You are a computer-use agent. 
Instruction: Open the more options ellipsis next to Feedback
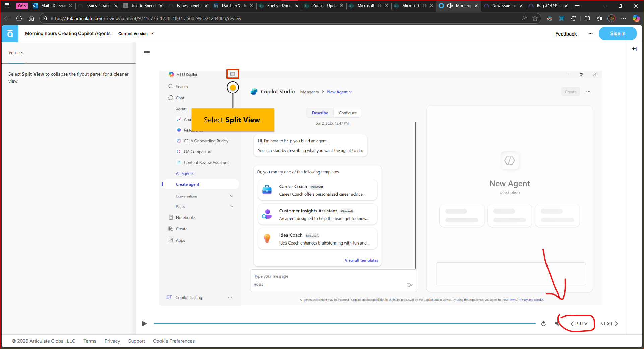point(590,33)
